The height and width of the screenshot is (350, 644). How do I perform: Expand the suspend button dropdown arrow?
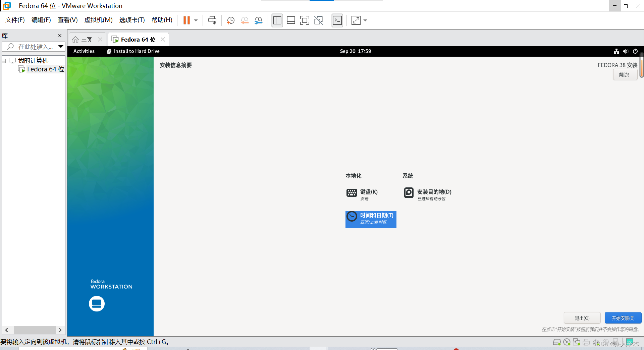196,20
